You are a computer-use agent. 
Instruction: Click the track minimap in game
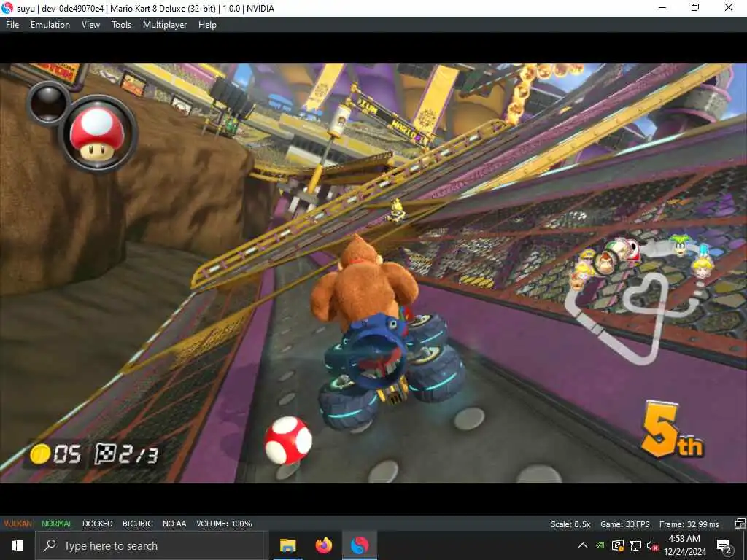[638, 301]
